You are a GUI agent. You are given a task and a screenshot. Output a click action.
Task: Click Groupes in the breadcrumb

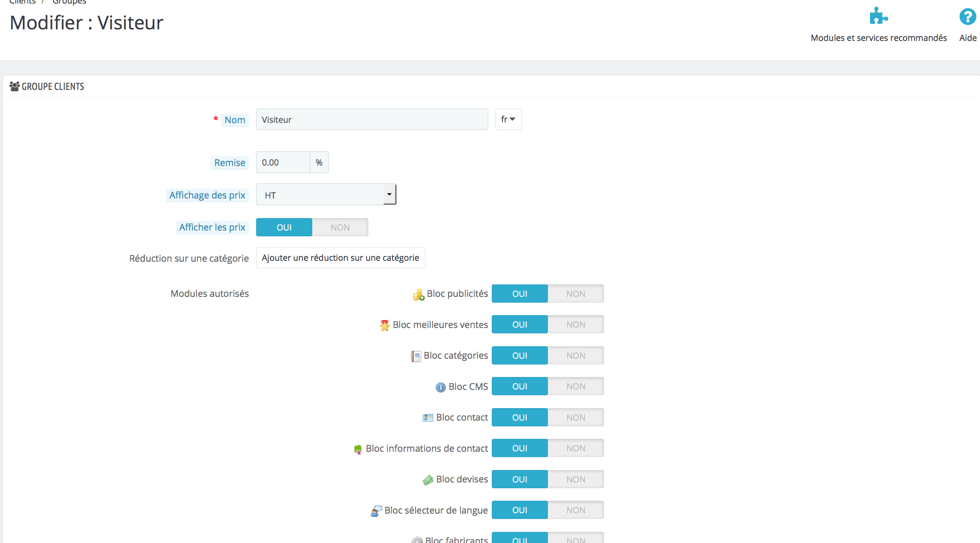click(69, 2)
